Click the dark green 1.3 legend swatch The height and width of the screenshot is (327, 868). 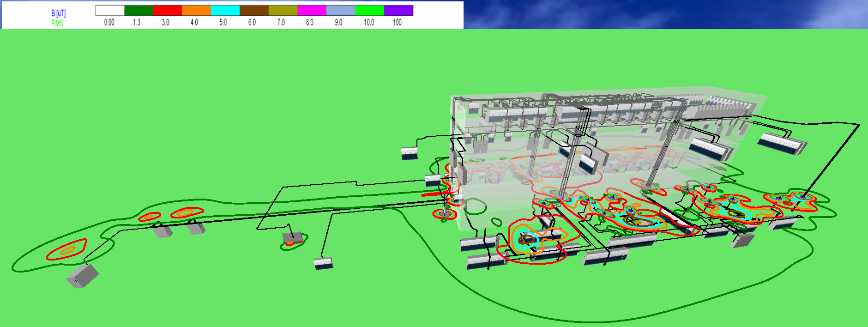[139, 11]
